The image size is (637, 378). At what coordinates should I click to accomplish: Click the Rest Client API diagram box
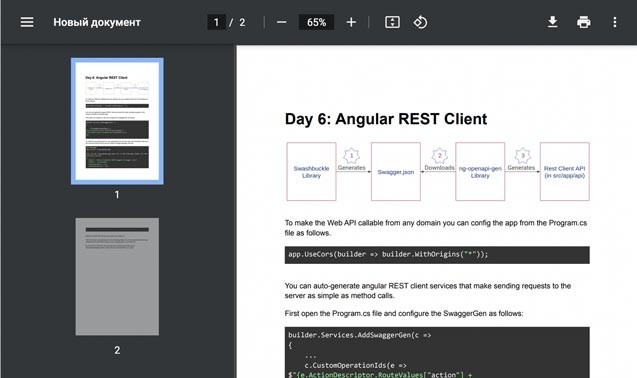pos(565,172)
